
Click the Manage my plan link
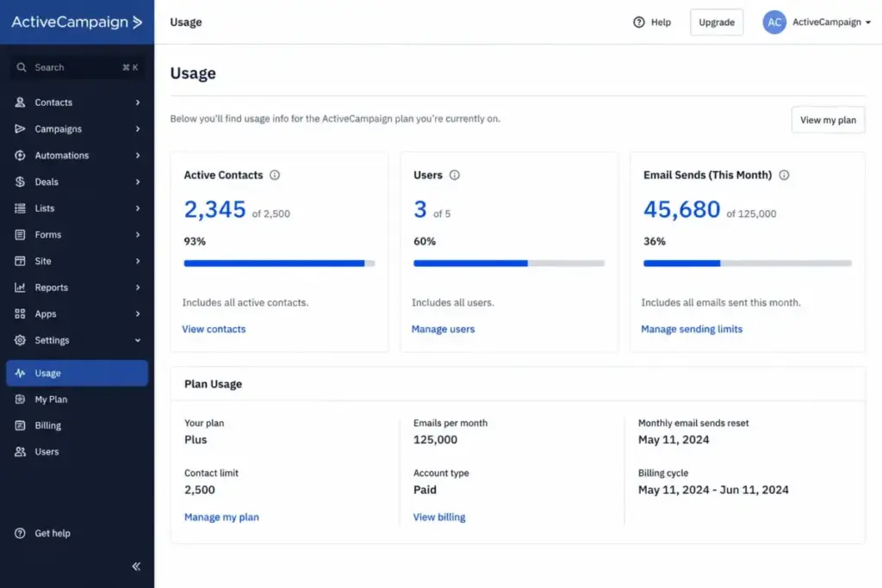(221, 517)
